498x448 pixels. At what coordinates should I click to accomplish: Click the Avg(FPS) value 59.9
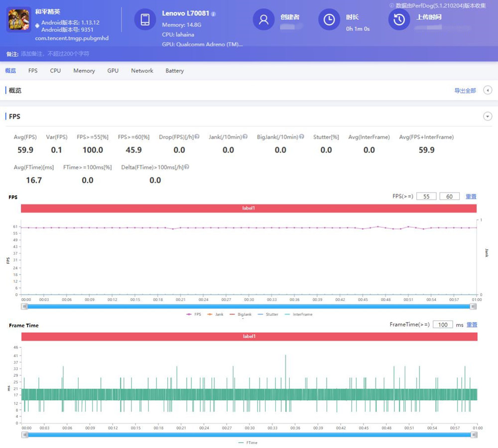25,150
